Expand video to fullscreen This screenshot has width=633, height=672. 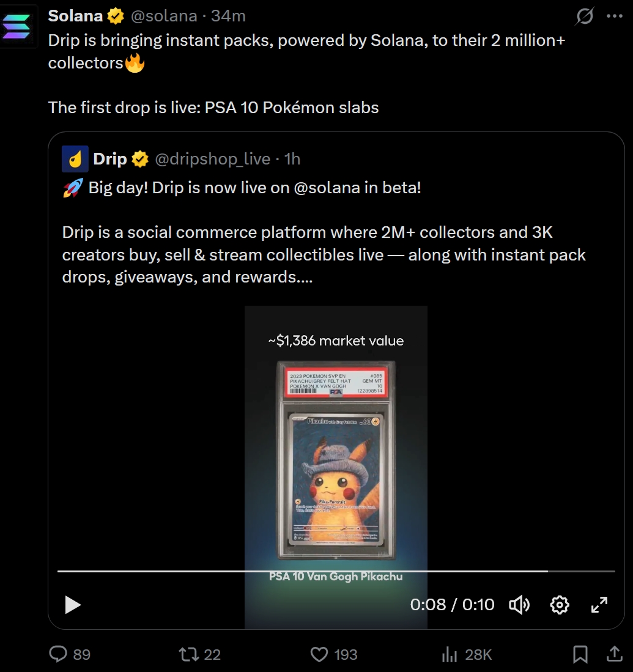coord(599,605)
